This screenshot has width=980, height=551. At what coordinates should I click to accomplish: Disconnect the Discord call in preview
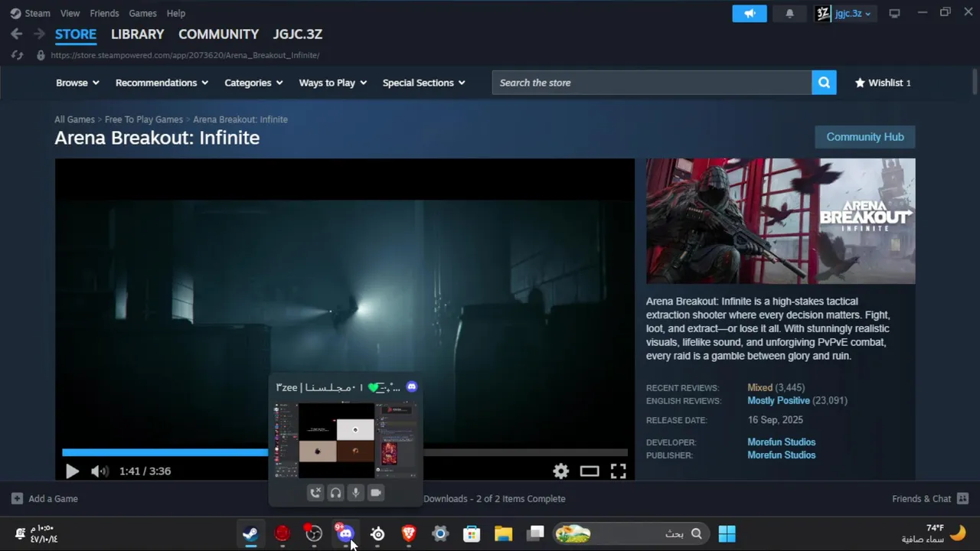click(x=315, y=493)
